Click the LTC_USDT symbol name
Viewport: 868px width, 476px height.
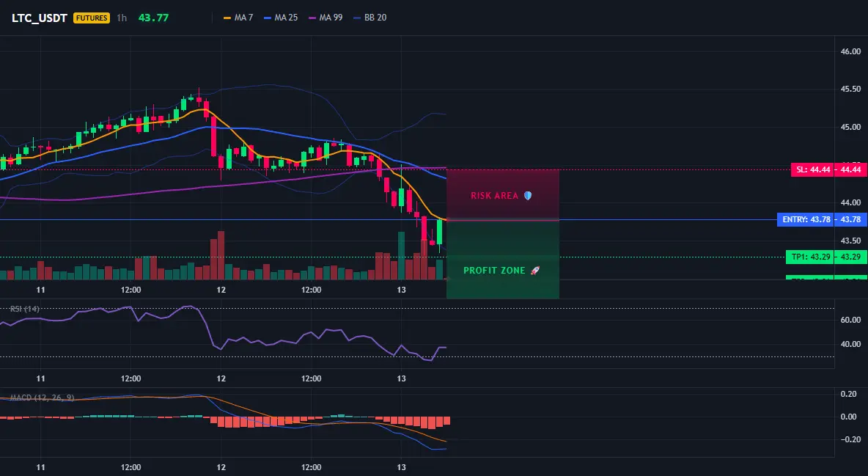[x=40, y=18]
